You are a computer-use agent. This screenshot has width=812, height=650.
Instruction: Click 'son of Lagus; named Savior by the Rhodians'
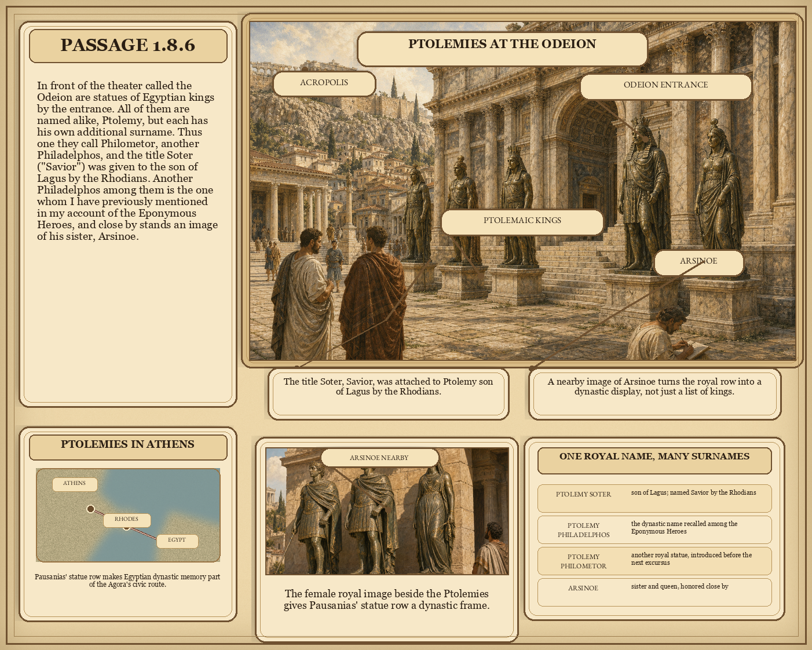(x=693, y=492)
